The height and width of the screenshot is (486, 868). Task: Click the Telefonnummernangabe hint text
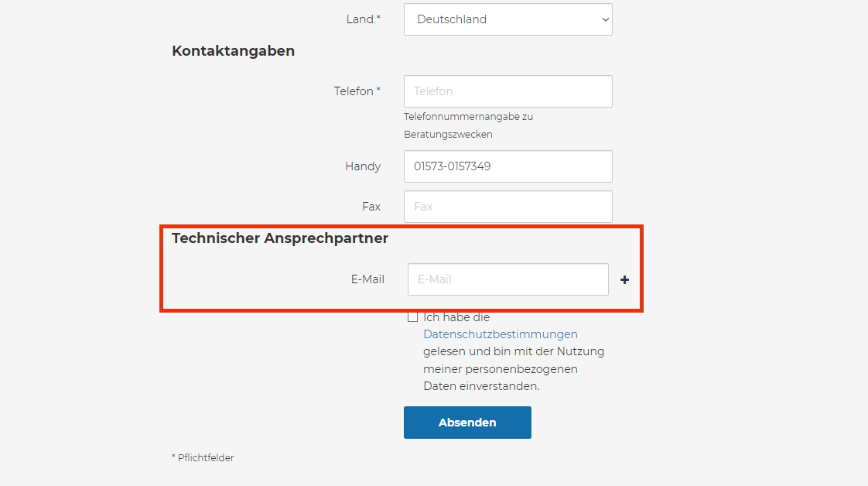point(468,117)
